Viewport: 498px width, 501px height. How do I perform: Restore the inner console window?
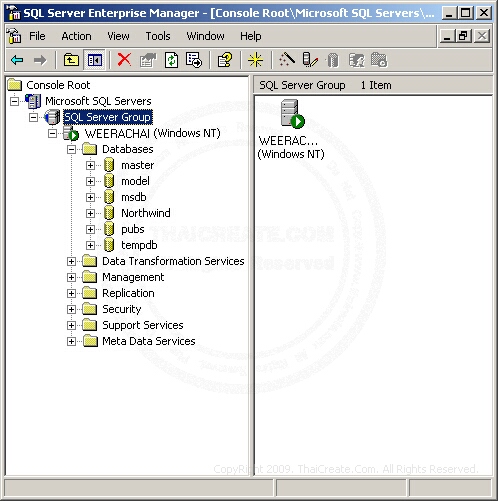(x=464, y=36)
